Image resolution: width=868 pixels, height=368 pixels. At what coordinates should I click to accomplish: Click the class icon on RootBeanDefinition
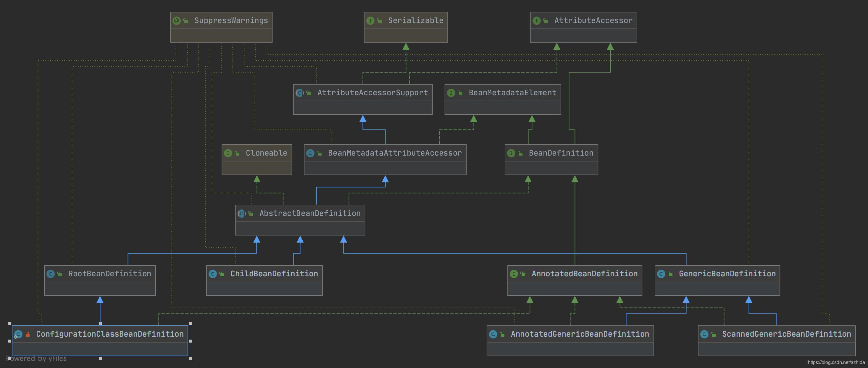(x=51, y=274)
